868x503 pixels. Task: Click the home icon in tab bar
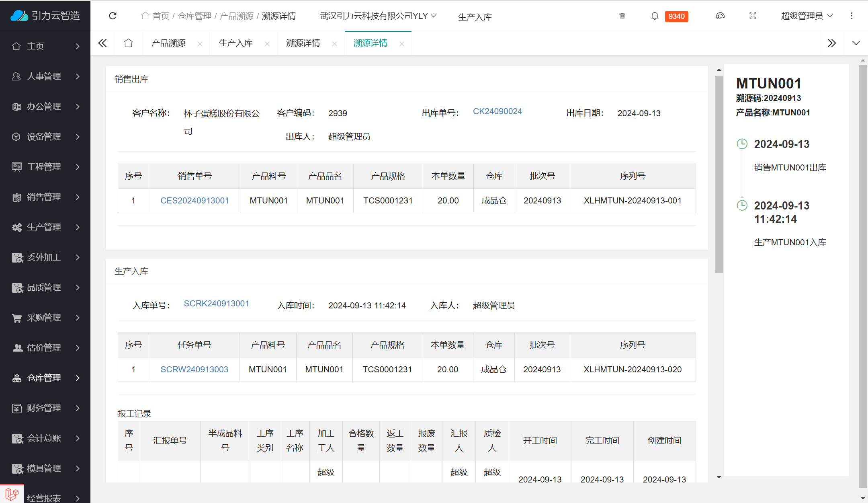[x=128, y=43]
